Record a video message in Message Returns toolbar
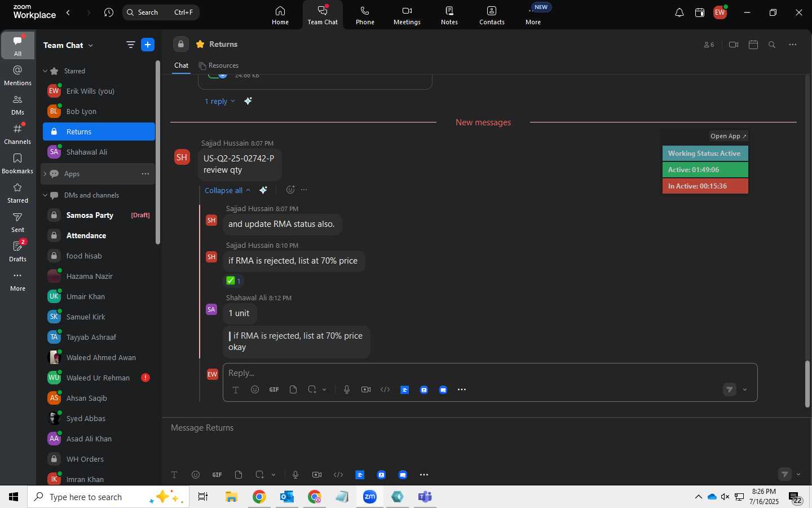The height and width of the screenshot is (508, 812). pos(317,475)
